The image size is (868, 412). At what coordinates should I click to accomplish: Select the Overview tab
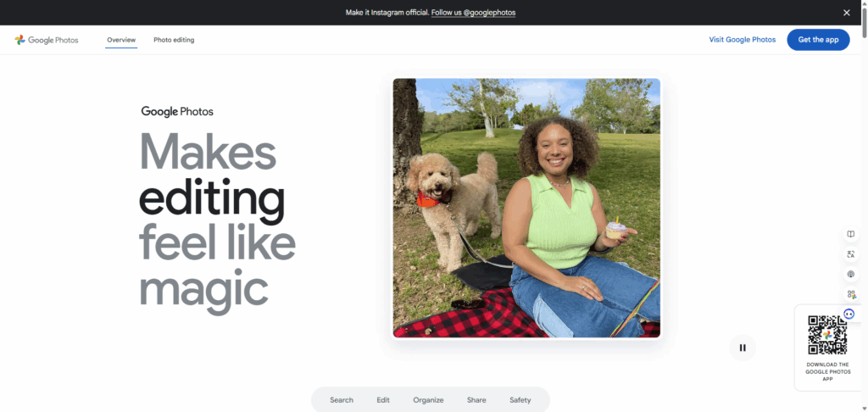click(121, 40)
